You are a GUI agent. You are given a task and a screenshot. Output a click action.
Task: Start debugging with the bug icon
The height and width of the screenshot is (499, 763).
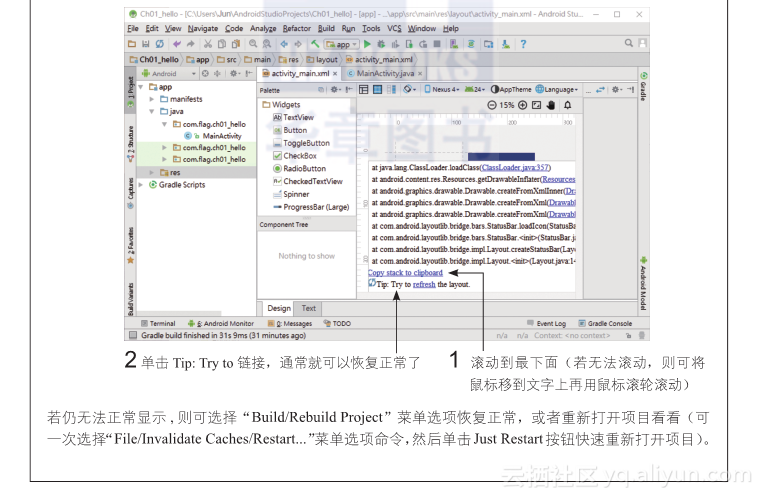pyautogui.click(x=381, y=44)
